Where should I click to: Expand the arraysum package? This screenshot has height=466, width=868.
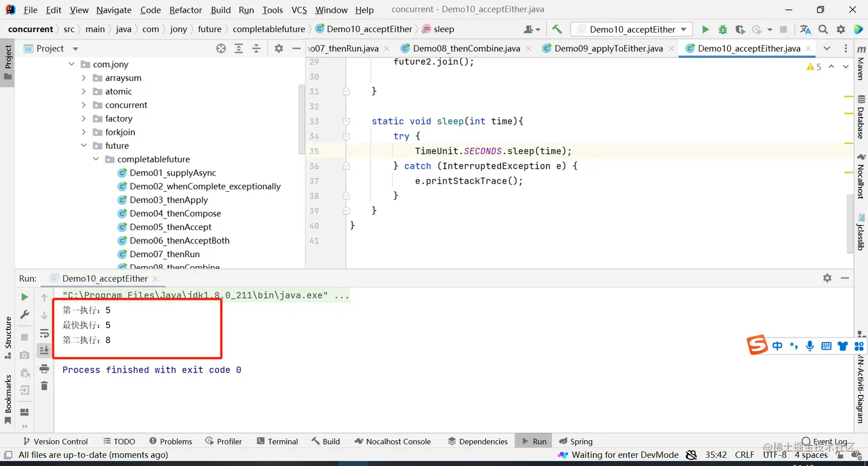pos(84,78)
